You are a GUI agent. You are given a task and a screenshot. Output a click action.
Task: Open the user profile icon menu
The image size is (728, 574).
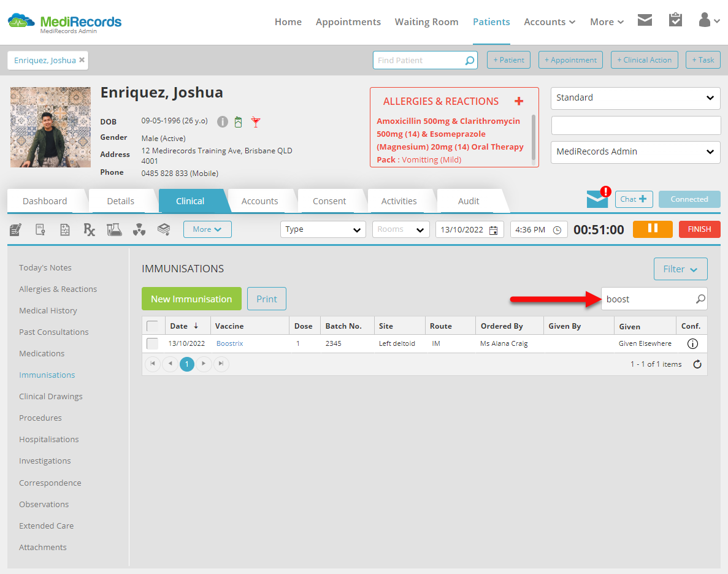pos(709,20)
